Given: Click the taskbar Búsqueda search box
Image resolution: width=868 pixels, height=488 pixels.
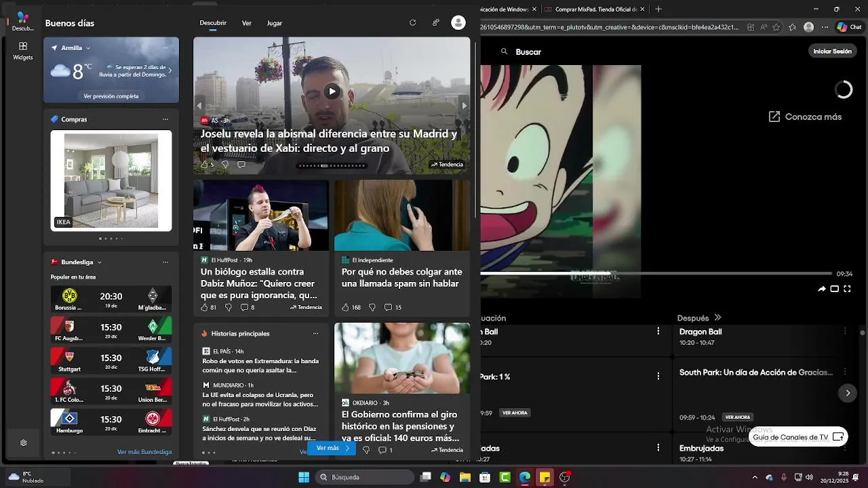Looking at the screenshot, I should (365, 477).
